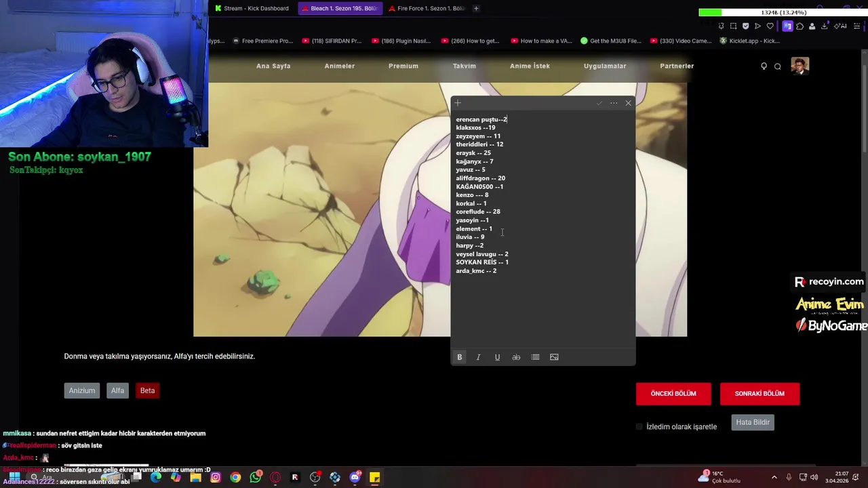868x488 pixels.
Task: Select Anizium video source
Action: tap(81, 390)
